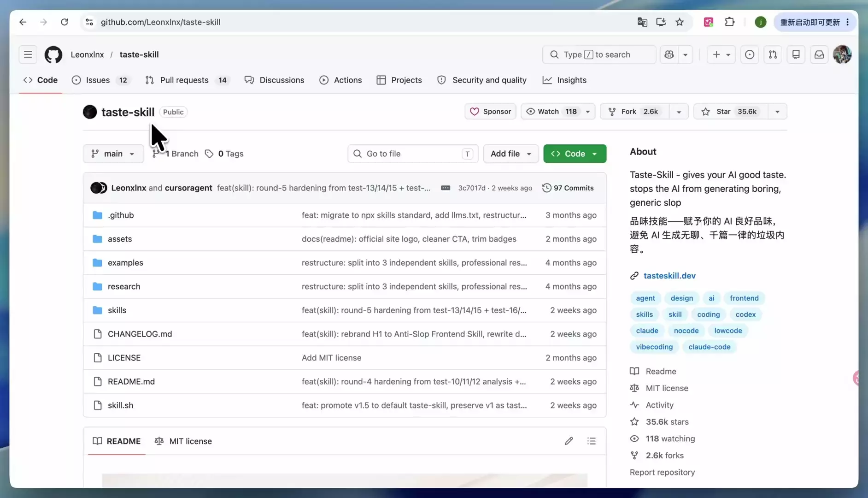The width and height of the screenshot is (868, 498).
Task: Open the README outline list icon
Action: [592, 441]
